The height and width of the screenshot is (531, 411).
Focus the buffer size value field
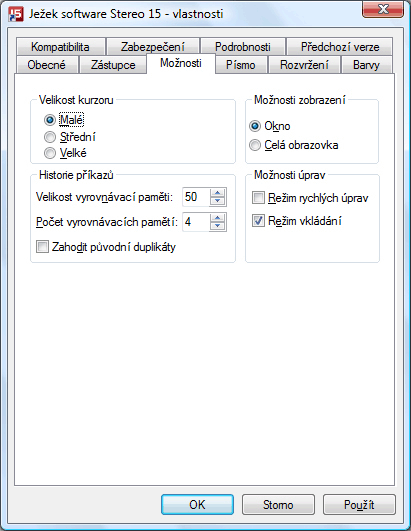point(196,197)
